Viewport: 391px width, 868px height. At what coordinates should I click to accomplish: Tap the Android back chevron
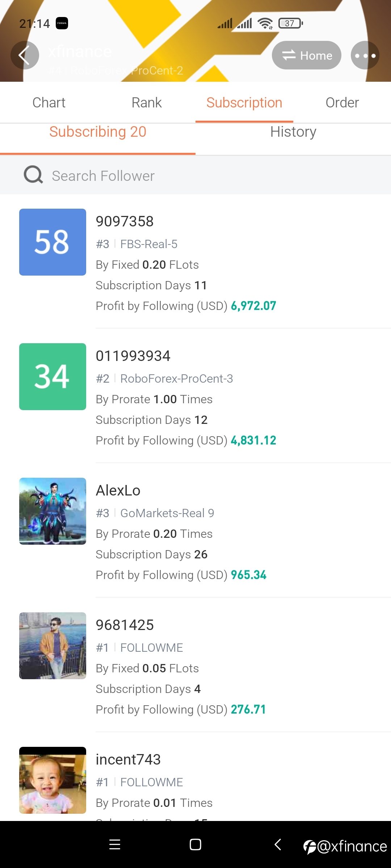click(x=278, y=844)
